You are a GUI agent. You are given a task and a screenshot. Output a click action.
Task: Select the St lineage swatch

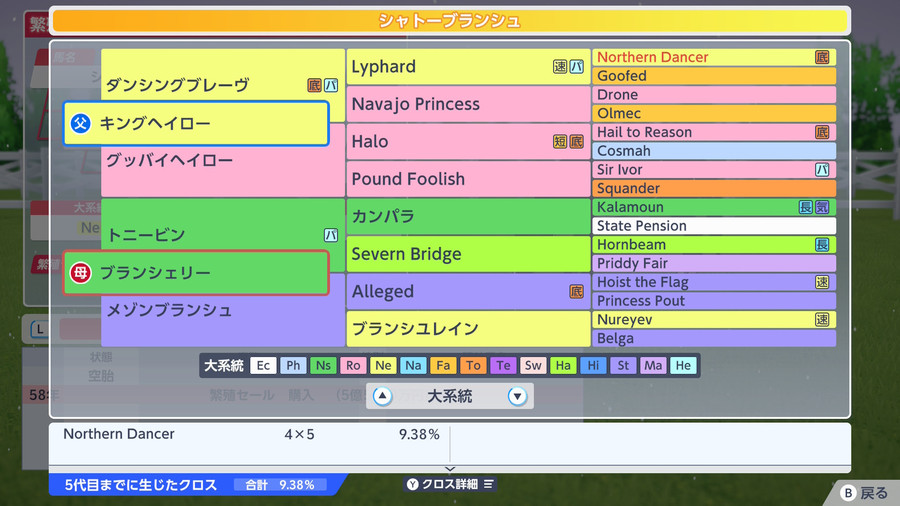[x=623, y=365]
